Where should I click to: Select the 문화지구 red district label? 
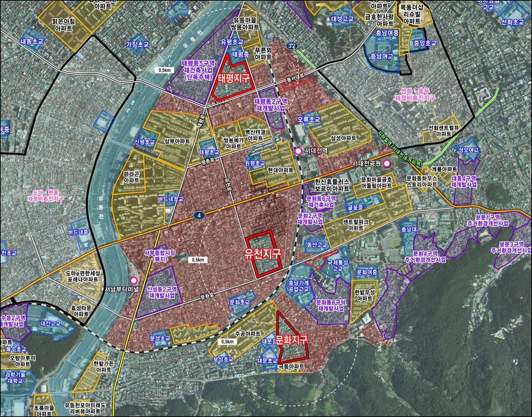pos(291,340)
